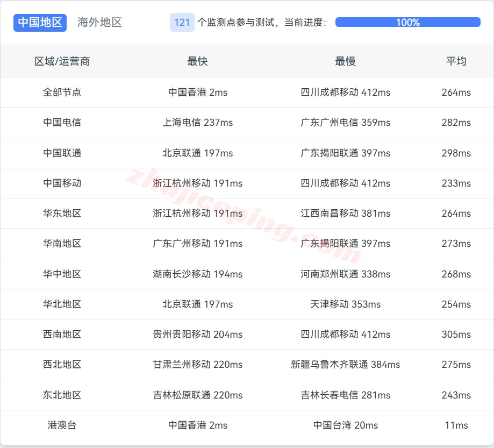494x448 pixels.
Task: Select the 华南地区 row label
Action: coord(62,244)
